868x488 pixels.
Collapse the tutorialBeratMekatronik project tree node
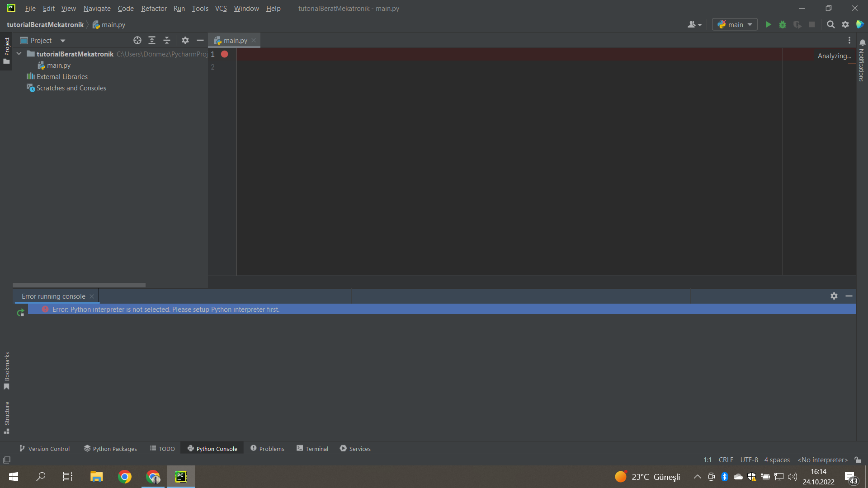pos(19,54)
